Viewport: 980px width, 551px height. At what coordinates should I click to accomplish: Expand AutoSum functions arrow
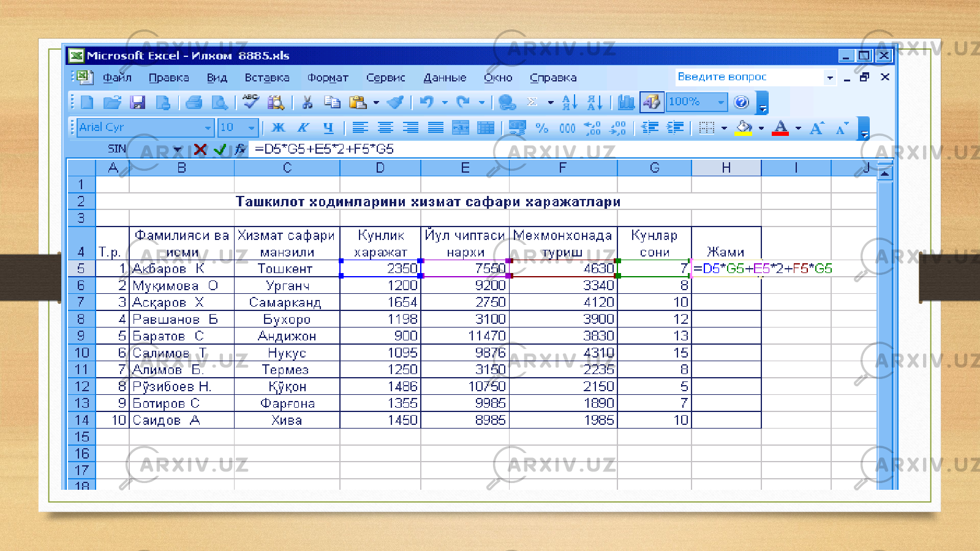[x=551, y=102]
